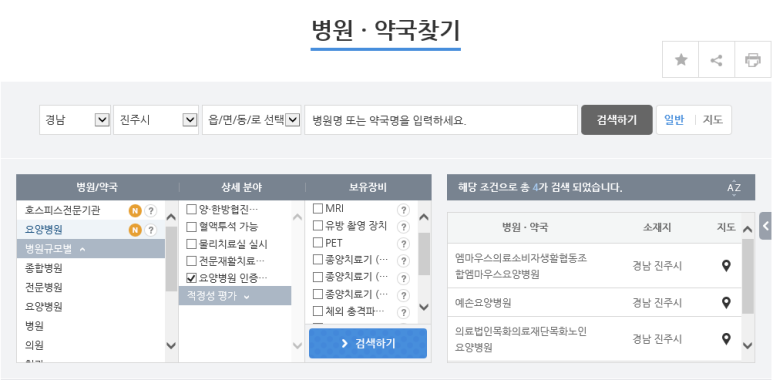This screenshot has height=380, width=773.
Task: Click help icon next to 체외 충격파
Action: (x=403, y=312)
